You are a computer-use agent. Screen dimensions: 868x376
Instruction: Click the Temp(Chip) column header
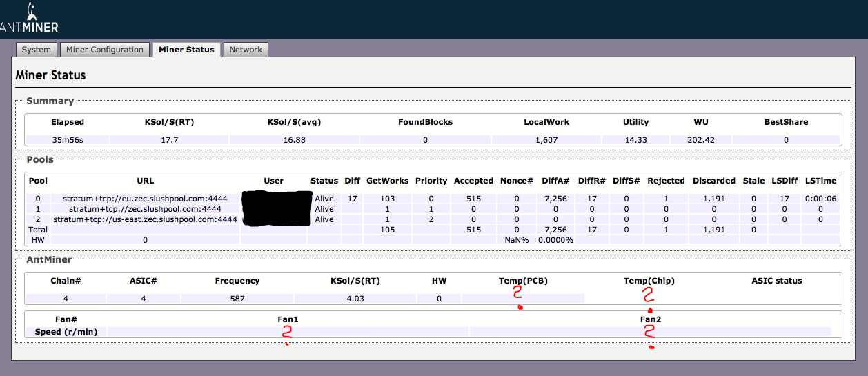[x=649, y=281]
